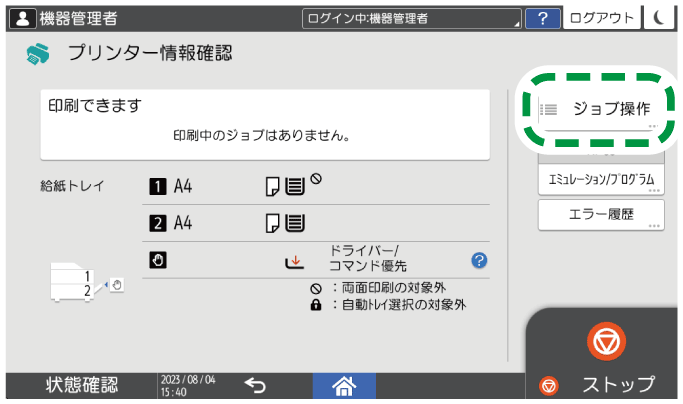Click the プリンター情報確認 title
683x404 pixels.
pyautogui.click(x=150, y=53)
